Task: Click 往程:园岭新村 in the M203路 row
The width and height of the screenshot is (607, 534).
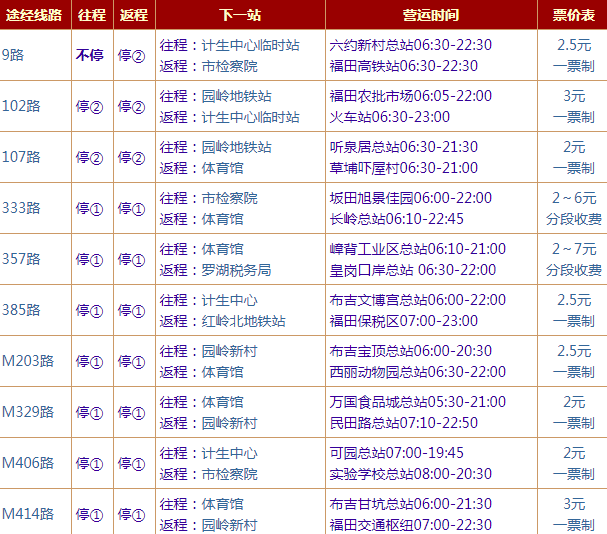Action: pyautogui.click(x=209, y=352)
